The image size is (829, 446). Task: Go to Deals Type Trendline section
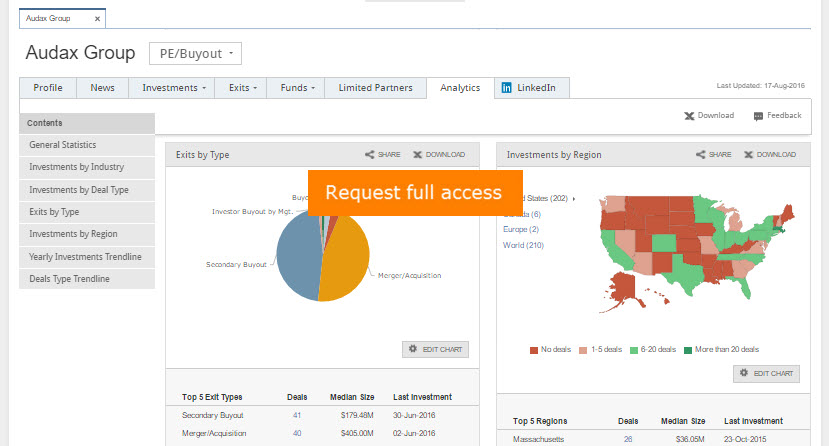pos(87,279)
